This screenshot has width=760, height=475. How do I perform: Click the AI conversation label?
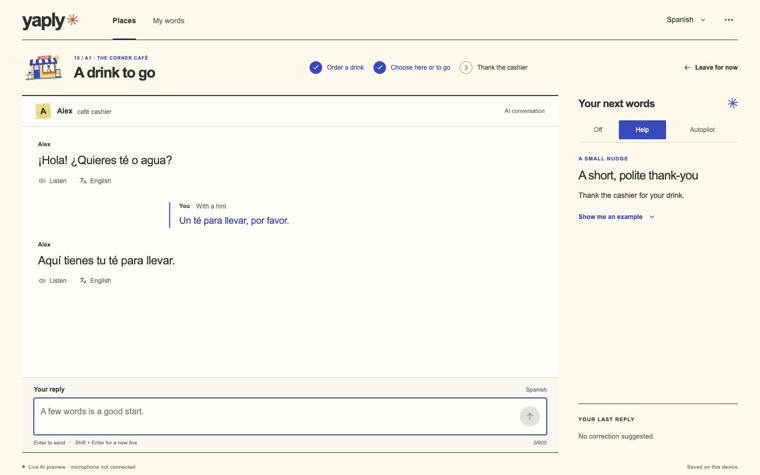point(524,111)
